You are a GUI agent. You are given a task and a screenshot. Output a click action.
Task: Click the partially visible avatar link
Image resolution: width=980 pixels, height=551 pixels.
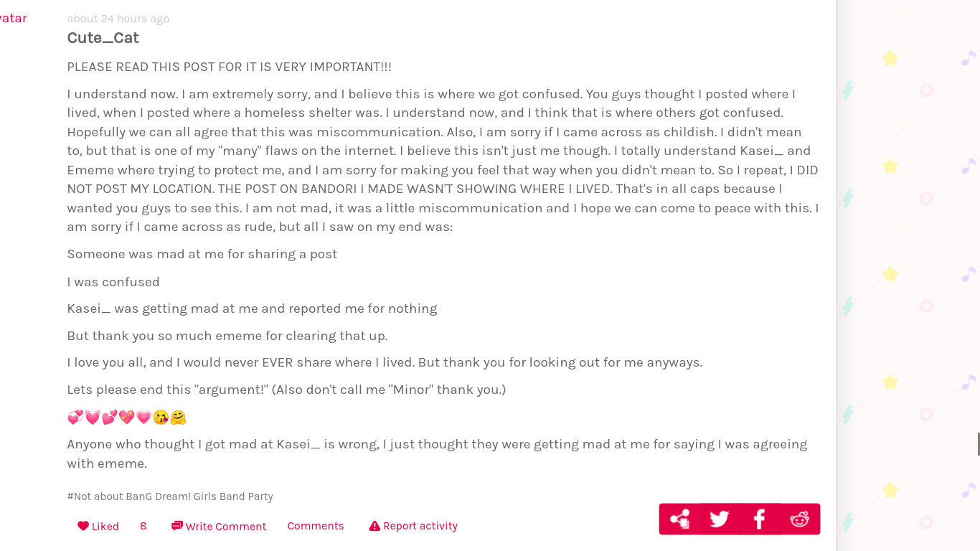click(13, 19)
